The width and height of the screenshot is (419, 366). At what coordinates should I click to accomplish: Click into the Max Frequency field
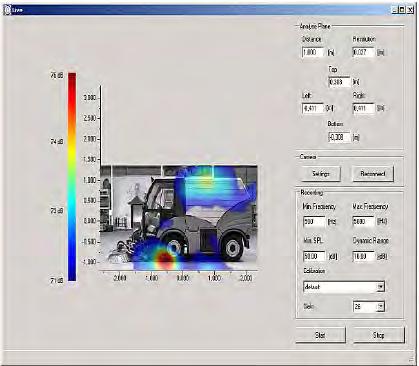364,221
